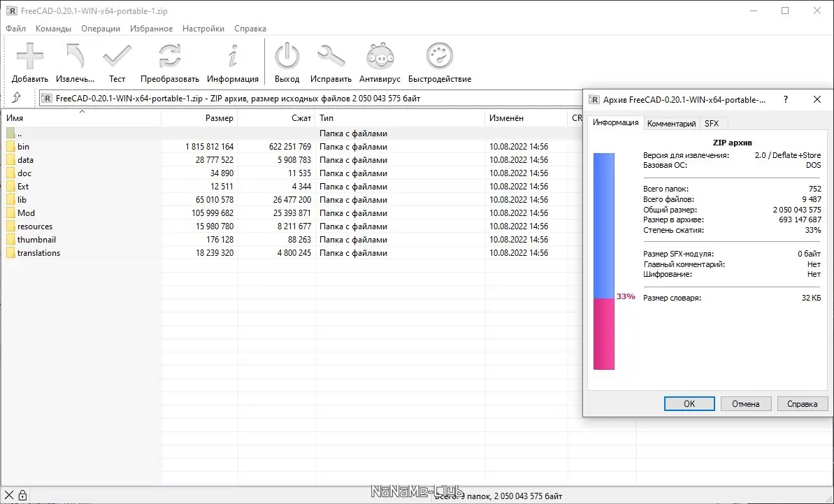Click the thumbnail folder icon
This screenshot has height=504, width=834.
coord(10,240)
